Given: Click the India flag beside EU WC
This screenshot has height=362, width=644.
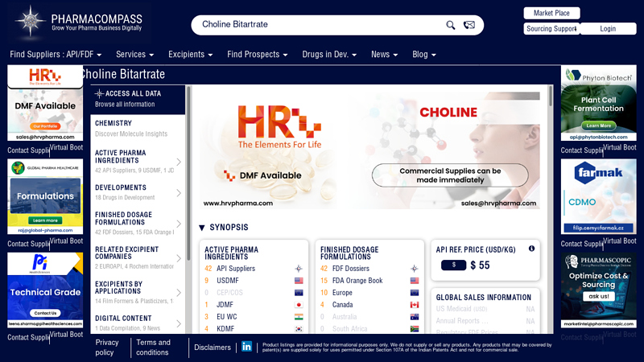Looking at the screenshot, I should (299, 317).
